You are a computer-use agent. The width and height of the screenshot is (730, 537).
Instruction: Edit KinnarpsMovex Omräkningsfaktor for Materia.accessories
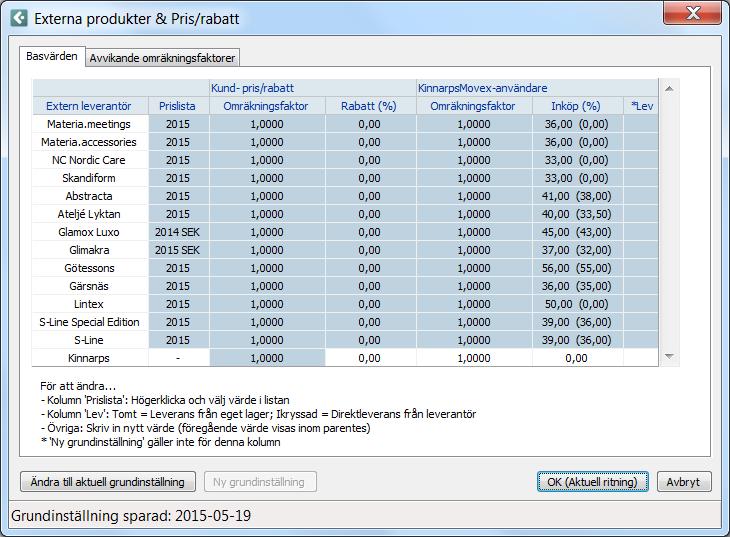(x=474, y=142)
